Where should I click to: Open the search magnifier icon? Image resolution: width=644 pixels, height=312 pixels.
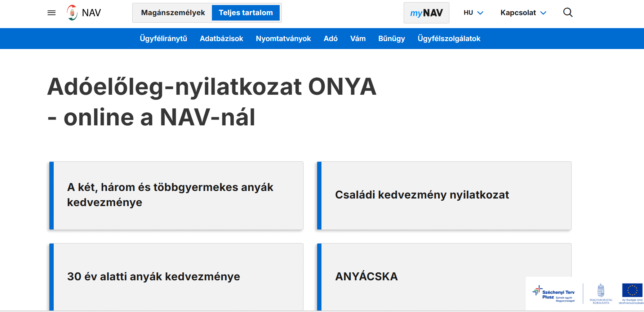pyautogui.click(x=568, y=13)
